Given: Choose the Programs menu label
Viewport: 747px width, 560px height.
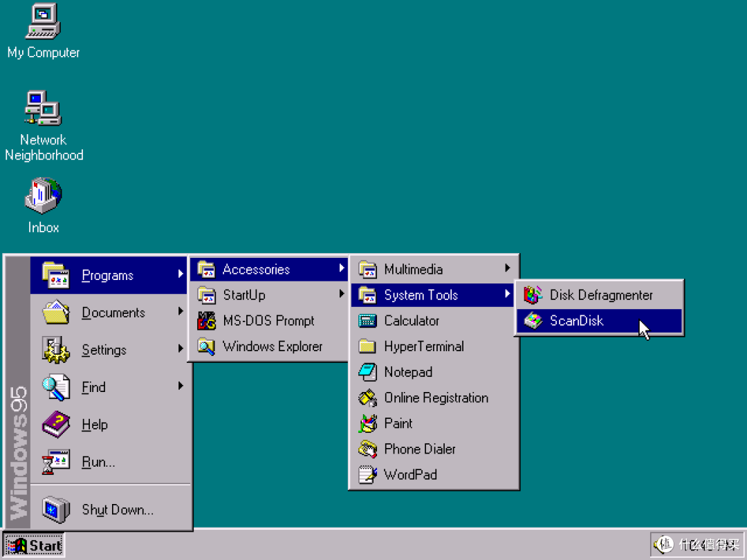Looking at the screenshot, I should (108, 276).
